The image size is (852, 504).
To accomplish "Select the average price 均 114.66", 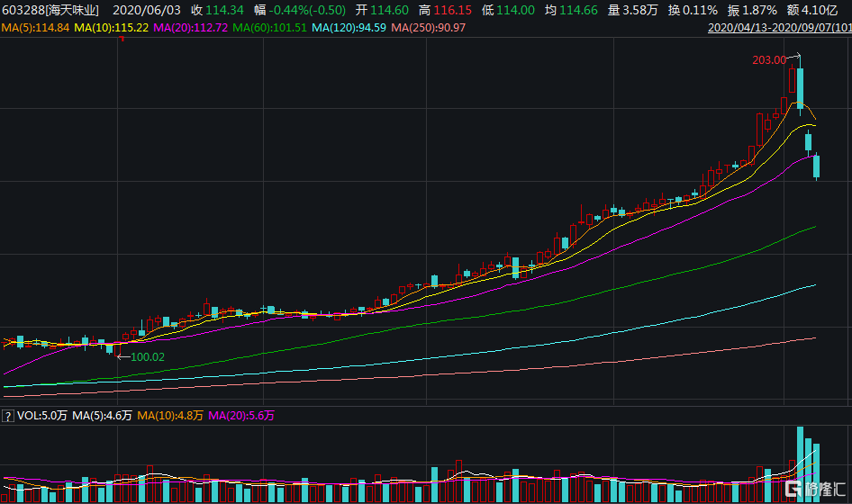I will coord(571,10).
